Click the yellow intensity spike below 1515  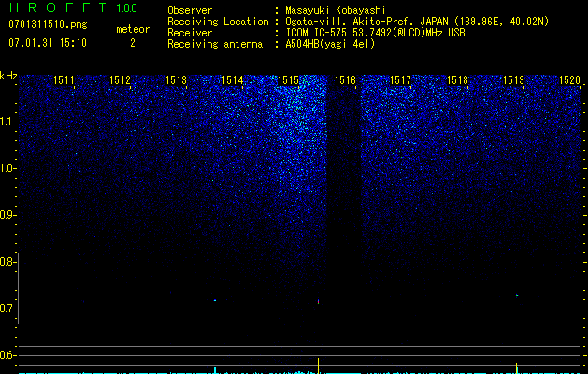point(319,366)
